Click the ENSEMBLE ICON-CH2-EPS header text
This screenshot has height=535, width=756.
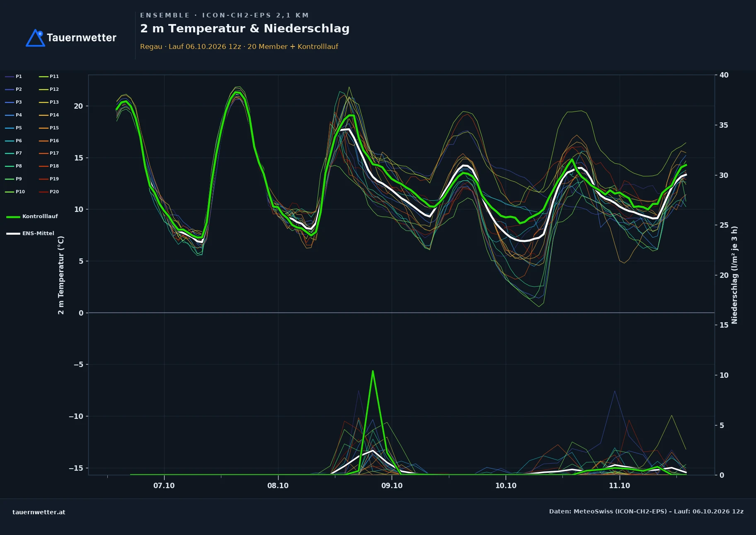[225, 15]
